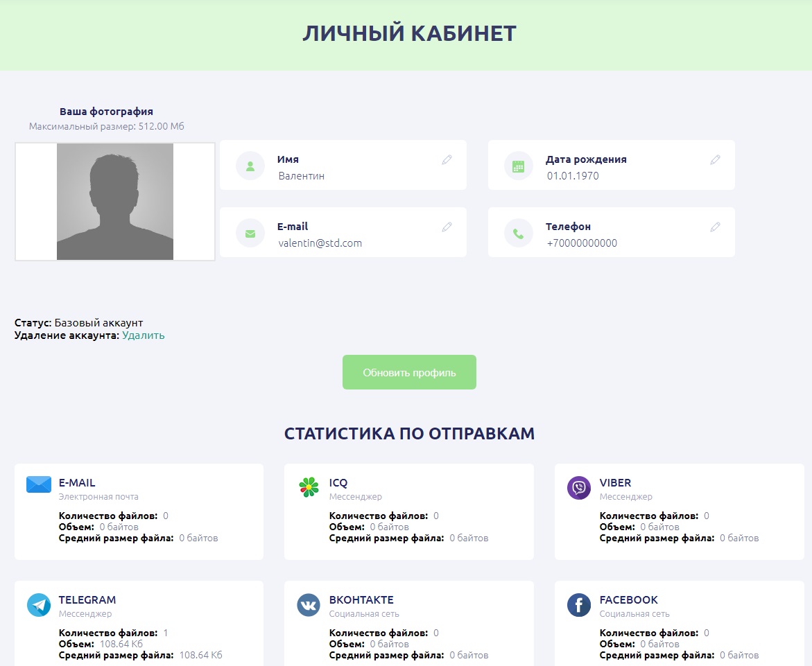
Task: Click the Электронная почта subtitle under E-MAIL
Action: tap(98, 497)
